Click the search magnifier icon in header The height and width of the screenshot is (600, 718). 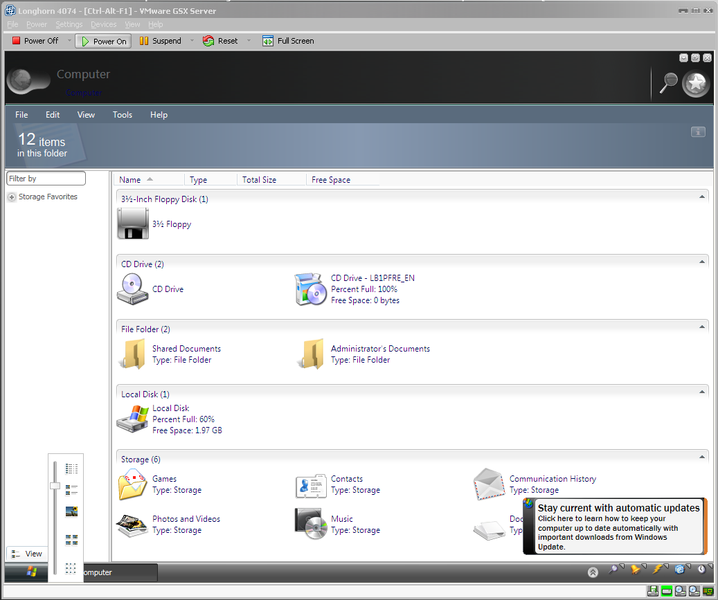point(668,84)
